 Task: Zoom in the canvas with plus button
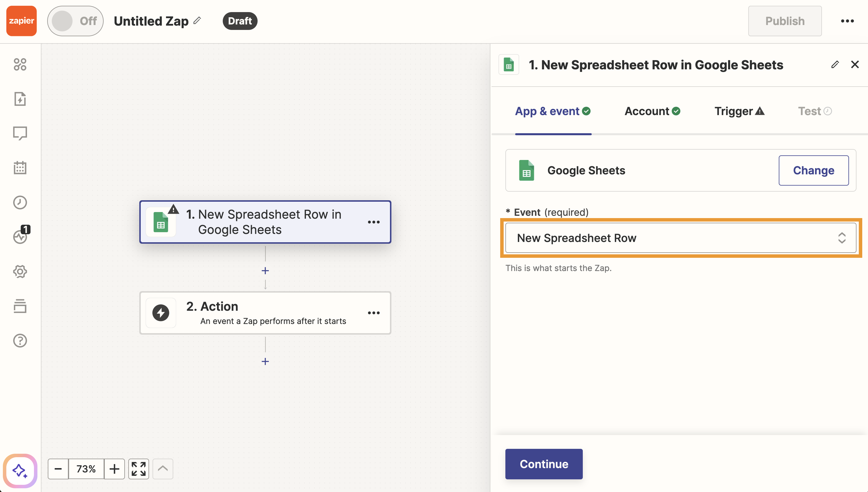point(114,469)
